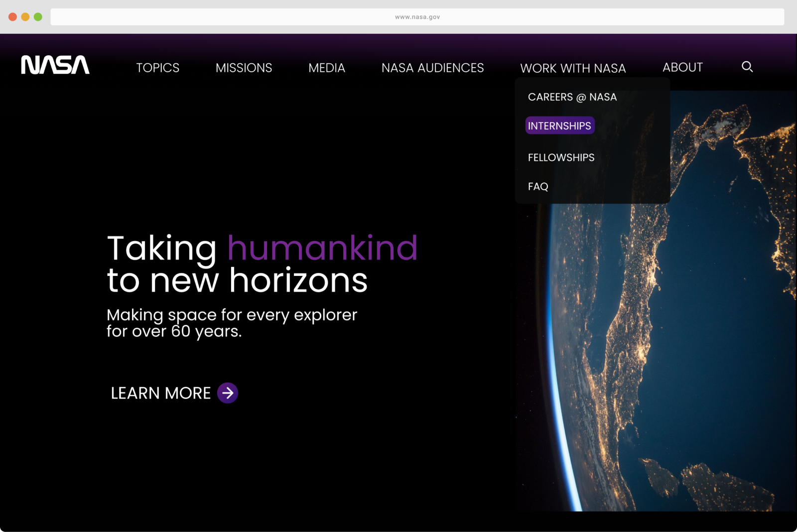The height and width of the screenshot is (532, 797).
Task: Choose the highlighted INTERNSHIPS entry
Action: (560, 126)
